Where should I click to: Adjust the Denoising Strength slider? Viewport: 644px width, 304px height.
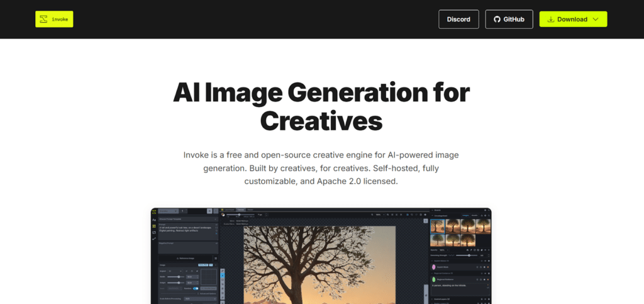pos(469,255)
